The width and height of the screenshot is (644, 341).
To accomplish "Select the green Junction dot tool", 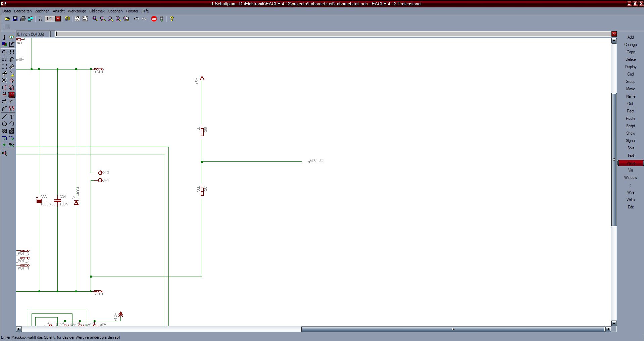I will 4,145.
